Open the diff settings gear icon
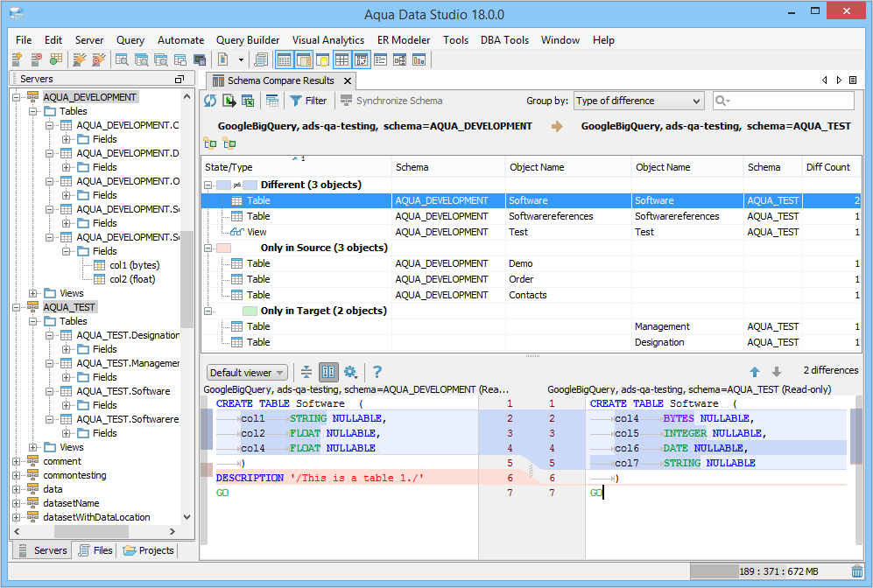This screenshot has width=873, height=588. (x=350, y=372)
